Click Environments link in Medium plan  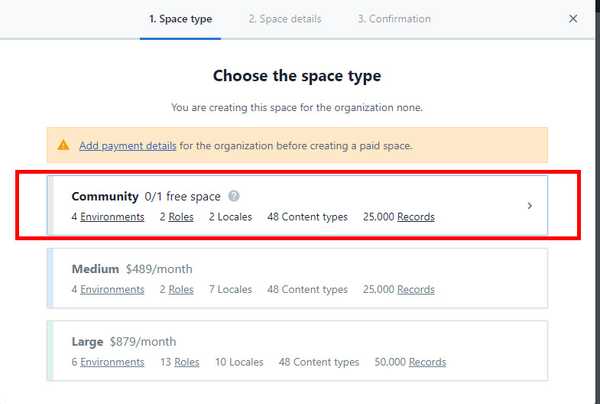pos(112,290)
